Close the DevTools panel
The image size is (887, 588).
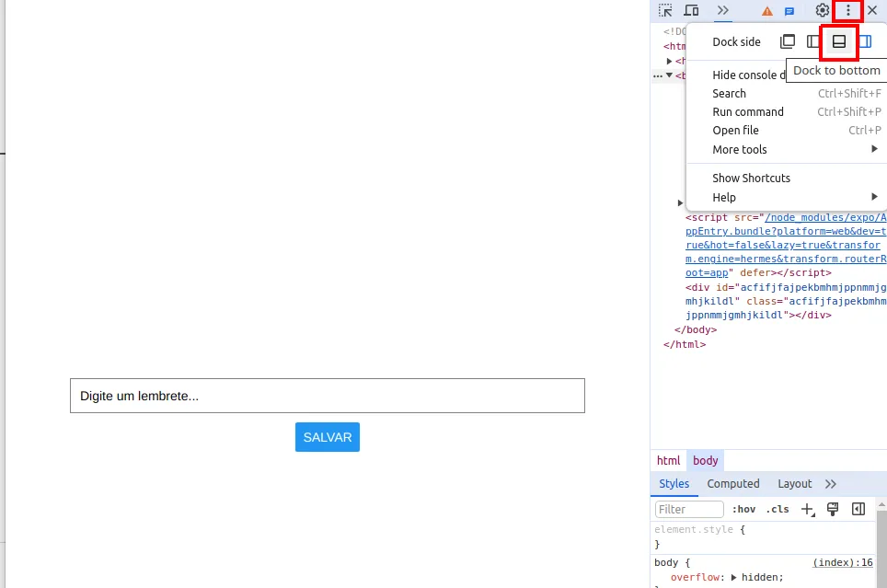(x=872, y=10)
